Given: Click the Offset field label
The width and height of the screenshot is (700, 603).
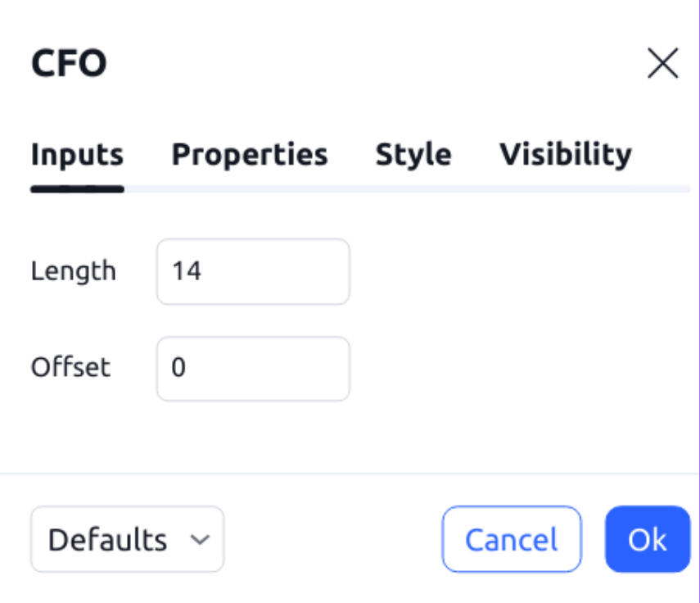Looking at the screenshot, I should [x=70, y=367].
